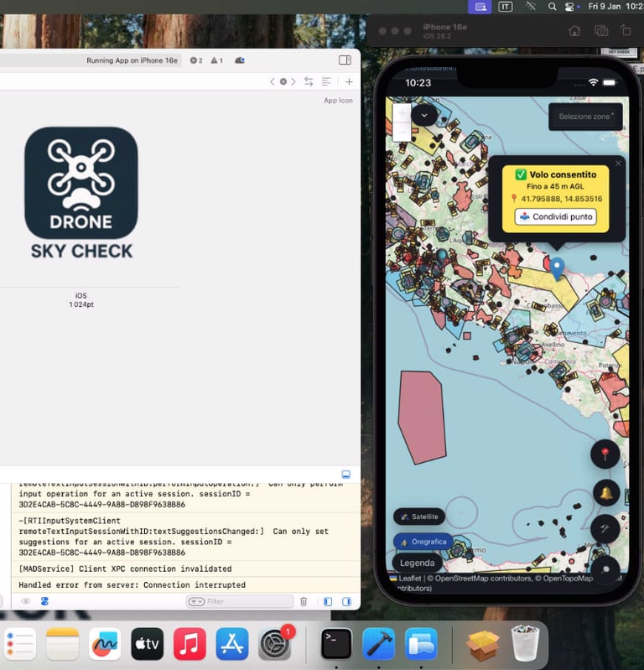Open Control Center in menu bar
Image resolution: width=644 pixels, height=670 pixels.
tap(569, 7)
